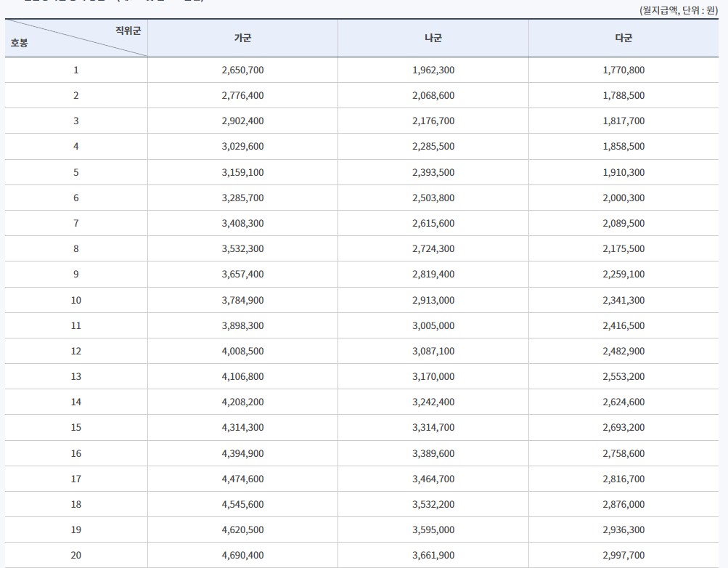Select the value 2,913,000
The width and height of the screenshot is (728, 568).
point(433,301)
